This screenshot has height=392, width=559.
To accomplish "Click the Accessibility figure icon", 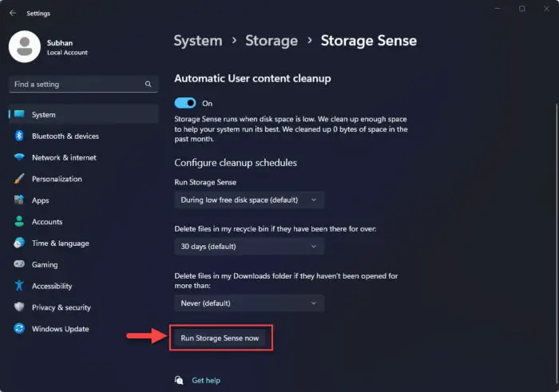I will click(19, 286).
